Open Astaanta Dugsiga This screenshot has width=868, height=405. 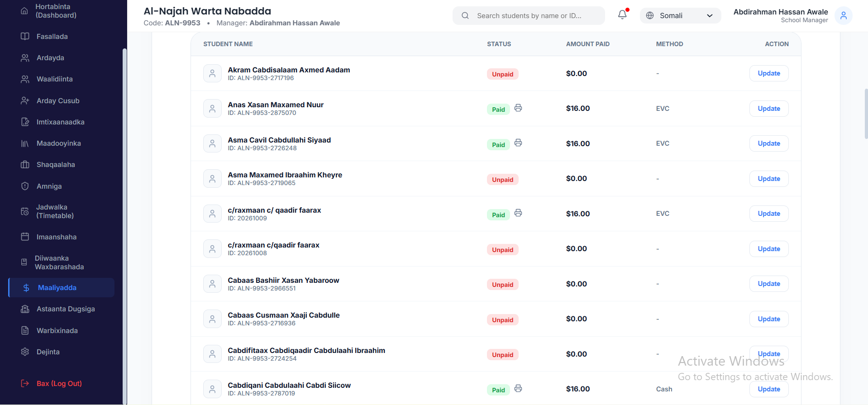[x=62, y=309]
